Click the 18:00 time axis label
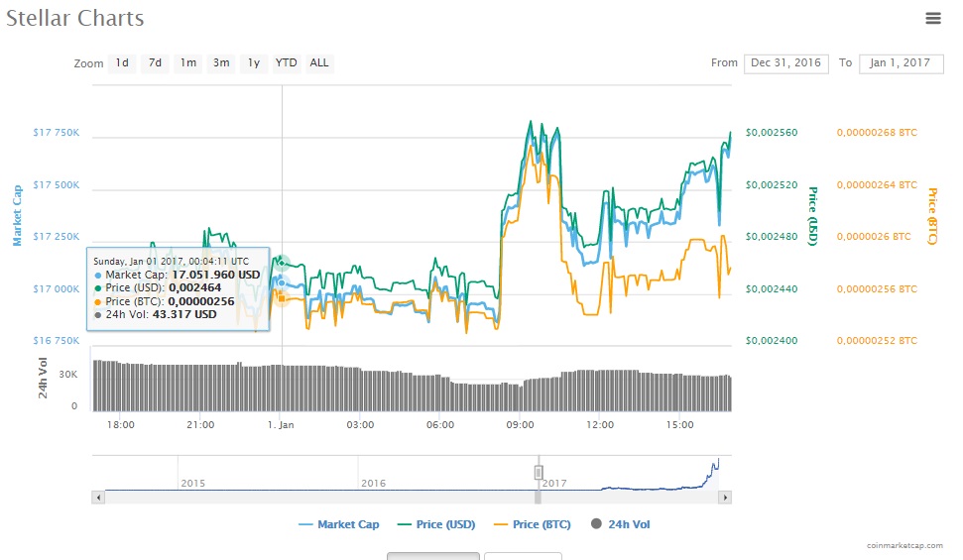The image size is (963, 560). click(120, 425)
